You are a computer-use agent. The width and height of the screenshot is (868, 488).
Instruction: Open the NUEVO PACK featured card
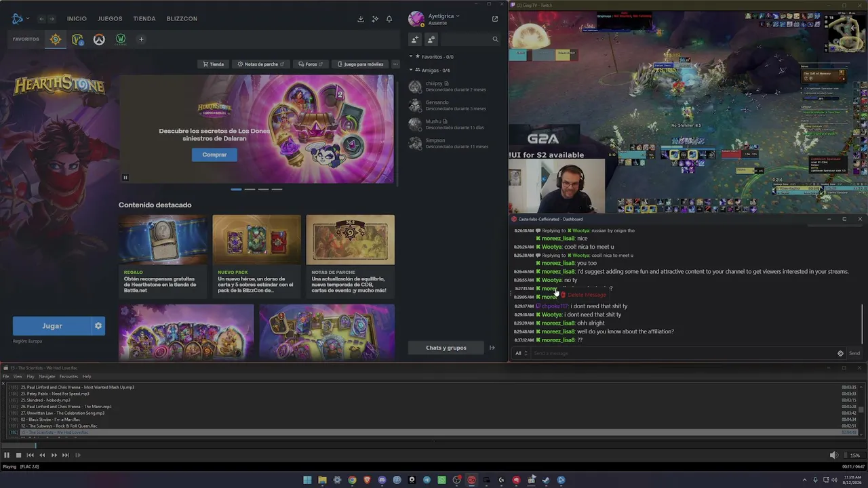point(256,256)
